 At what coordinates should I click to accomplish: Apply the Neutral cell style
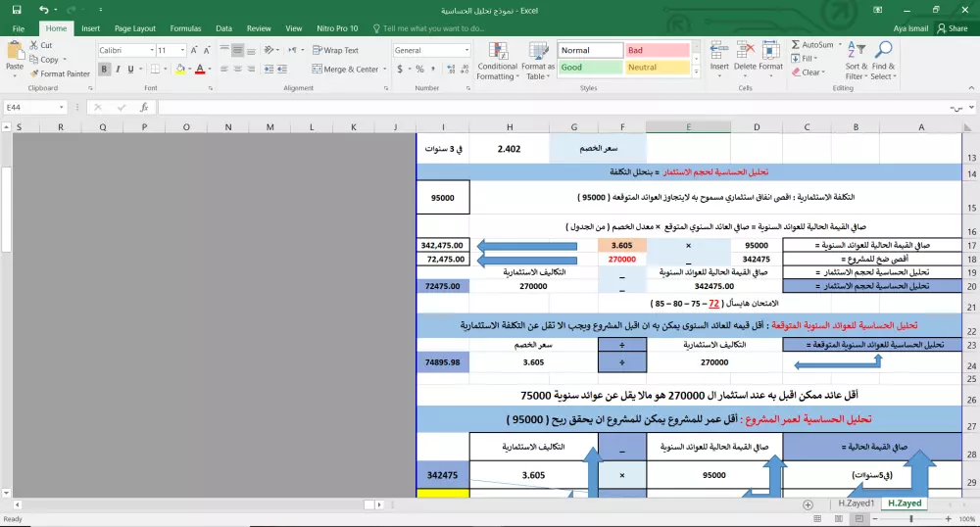pos(657,68)
